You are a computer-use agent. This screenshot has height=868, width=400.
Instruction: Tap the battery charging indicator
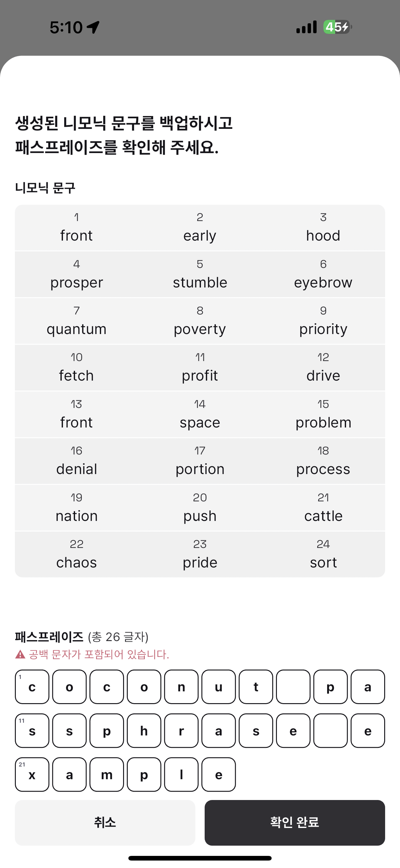click(x=337, y=27)
